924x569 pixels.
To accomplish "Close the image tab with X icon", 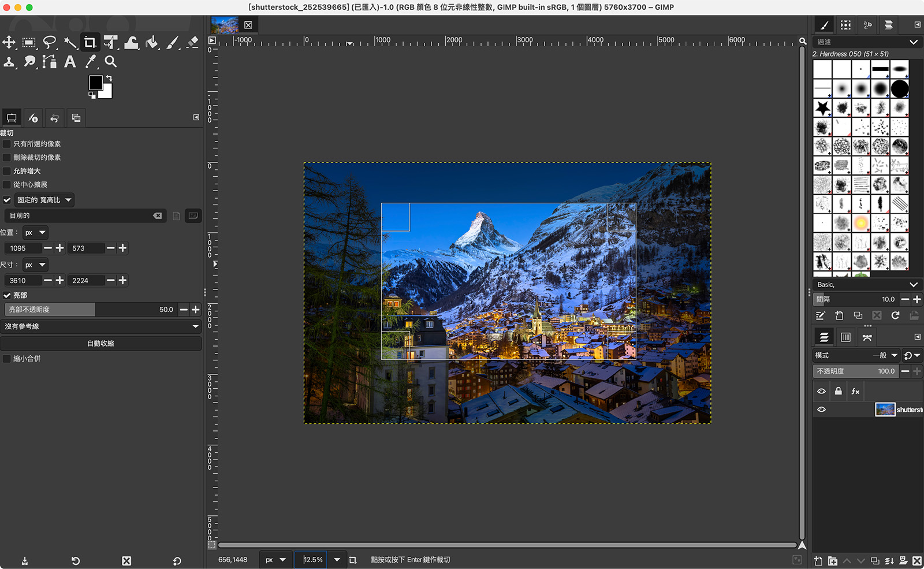I will click(248, 25).
